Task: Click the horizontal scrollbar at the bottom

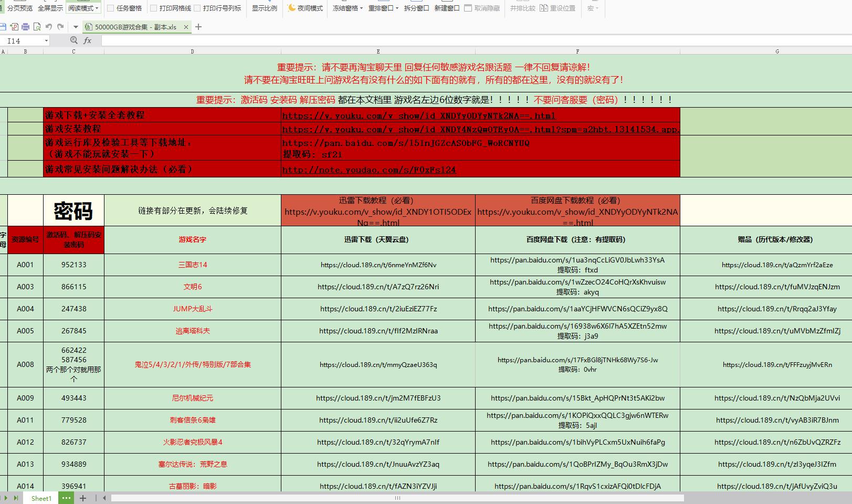Action: pos(397,498)
